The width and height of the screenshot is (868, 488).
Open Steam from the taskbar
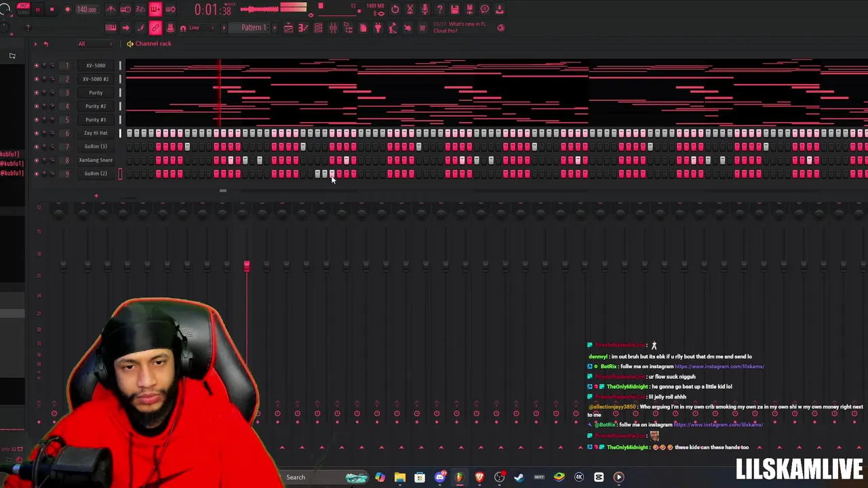click(x=519, y=477)
